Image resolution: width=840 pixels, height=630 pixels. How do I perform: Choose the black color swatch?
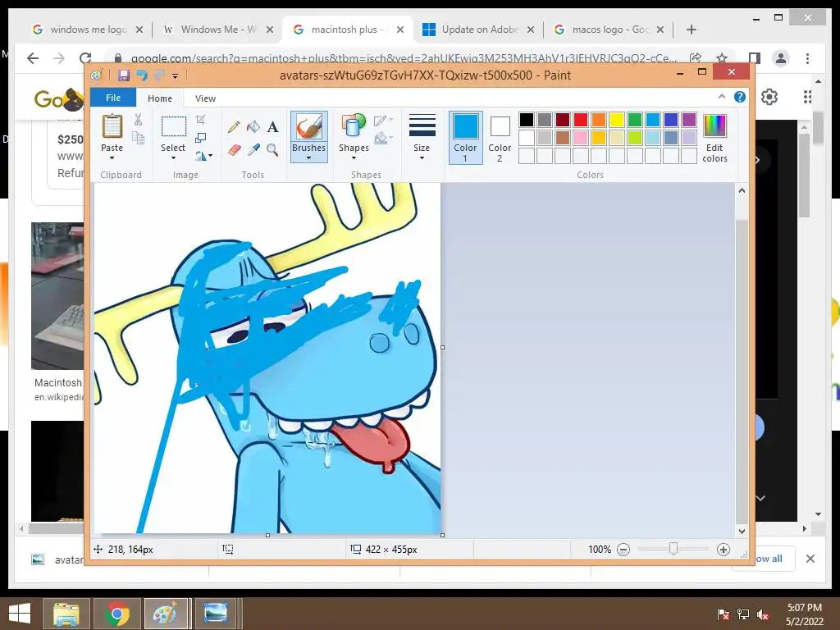click(527, 120)
